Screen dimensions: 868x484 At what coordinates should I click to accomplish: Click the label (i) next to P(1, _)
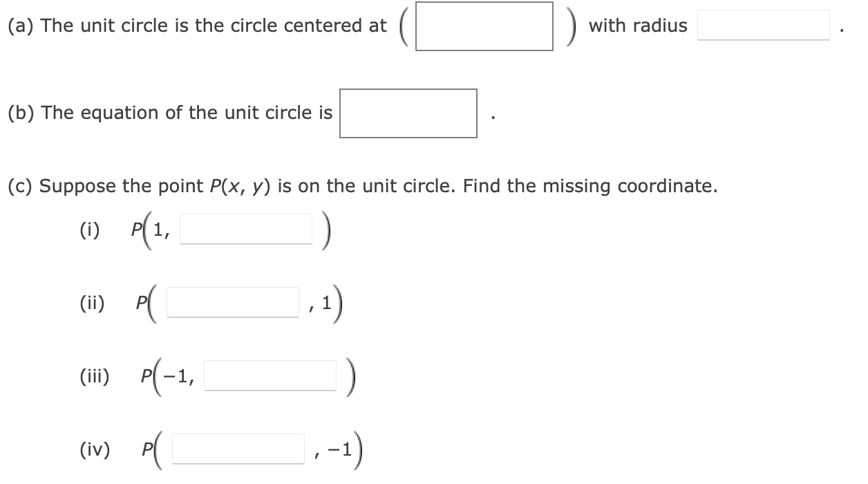88,229
